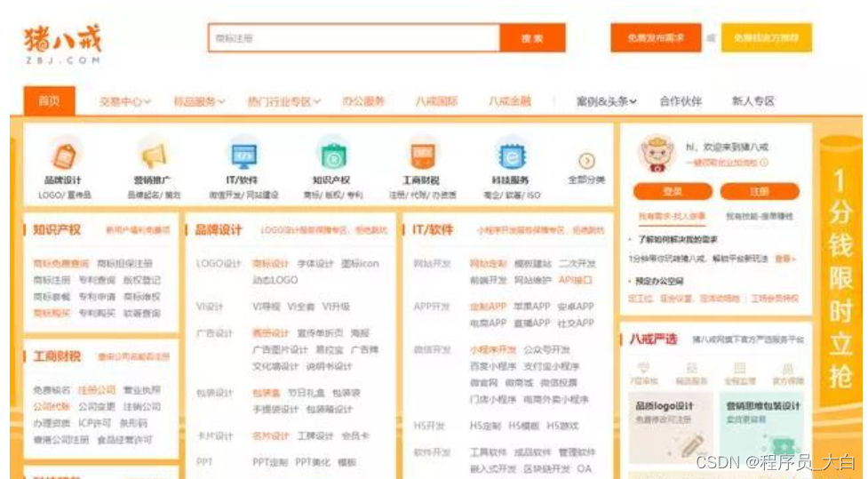Viewport: 868px width, 479px height.
Task: Open the 营业执照 link
Action: tap(142, 390)
